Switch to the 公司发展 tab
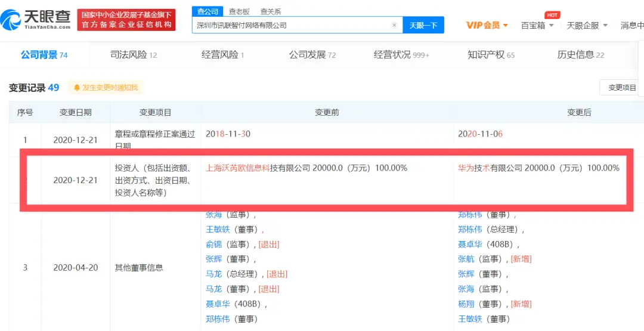Screen dimensions: 644x331 click(312, 55)
